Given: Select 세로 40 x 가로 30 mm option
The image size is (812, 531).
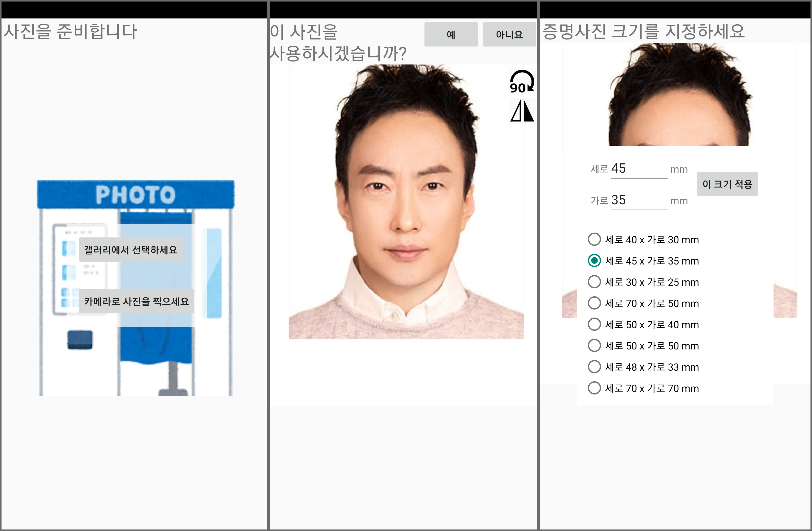Looking at the screenshot, I should [644, 239].
